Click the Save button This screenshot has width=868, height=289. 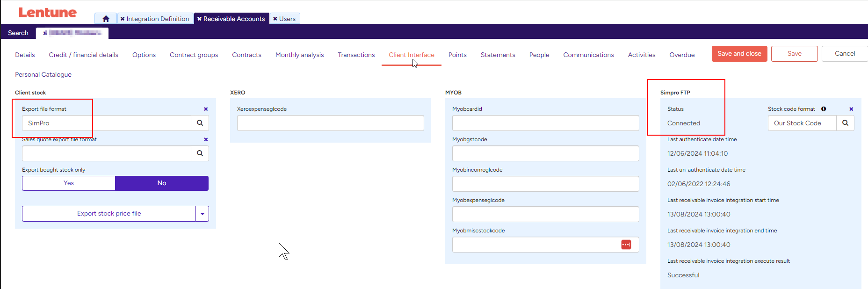pyautogui.click(x=795, y=54)
